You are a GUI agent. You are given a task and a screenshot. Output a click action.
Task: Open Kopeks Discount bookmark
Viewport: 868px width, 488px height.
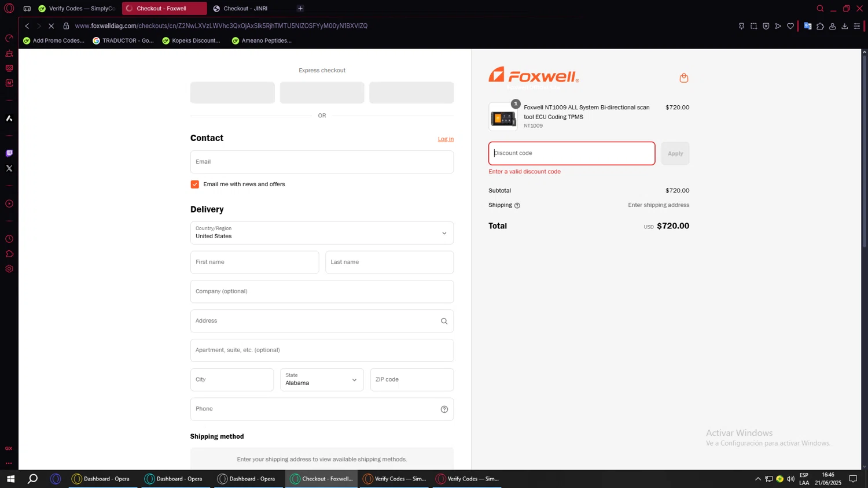pyautogui.click(x=192, y=40)
